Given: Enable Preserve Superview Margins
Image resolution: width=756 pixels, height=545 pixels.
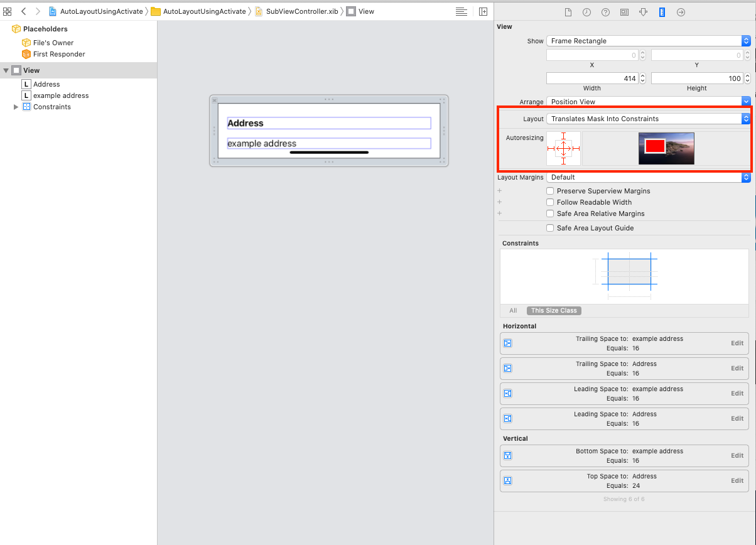Looking at the screenshot, I should click(x=550, y=191).
